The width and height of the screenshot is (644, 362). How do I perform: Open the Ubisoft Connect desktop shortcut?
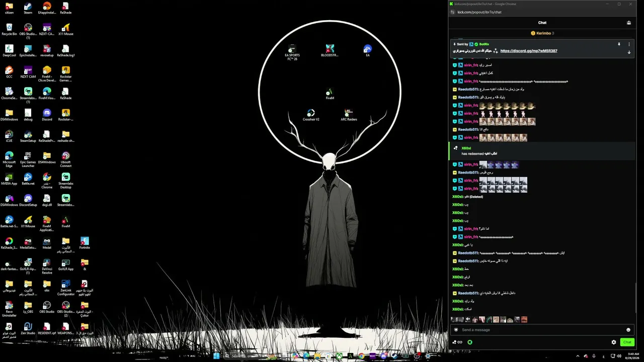65,160
